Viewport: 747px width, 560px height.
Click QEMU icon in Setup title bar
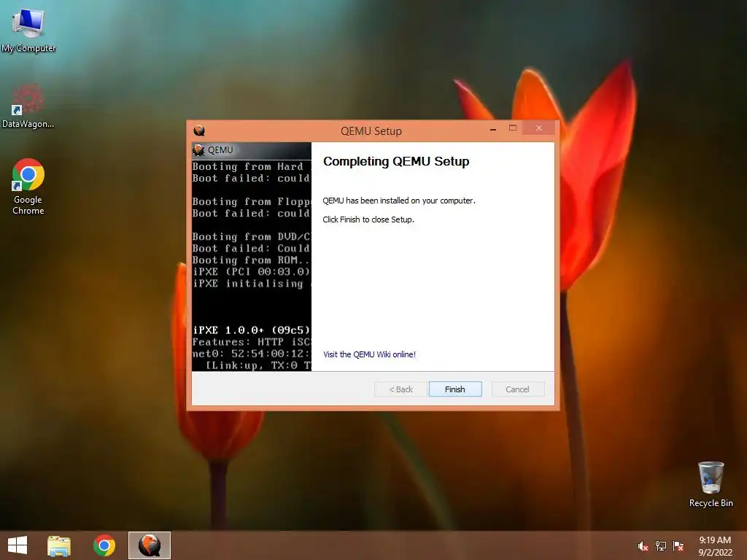pyautogui.click(x=199, y=131)
